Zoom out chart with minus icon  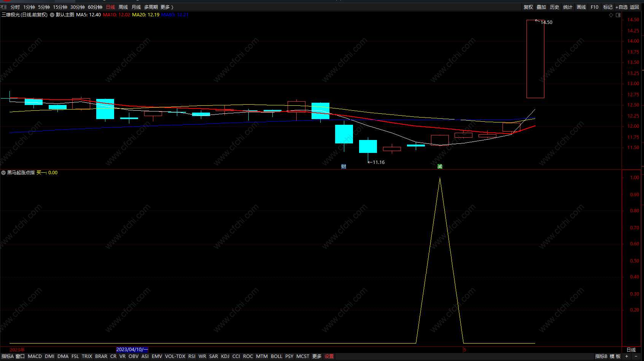[636, 356]
